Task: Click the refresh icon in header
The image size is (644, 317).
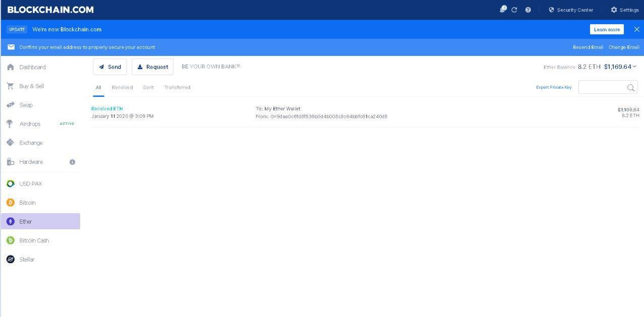Action: [514, 10]
